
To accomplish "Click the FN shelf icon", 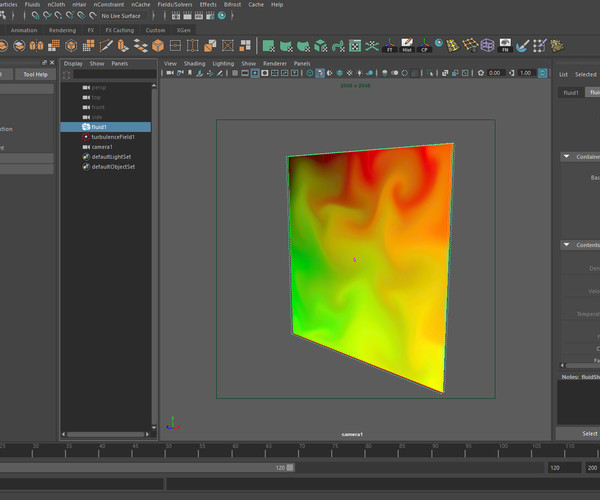I will [505, 46].
